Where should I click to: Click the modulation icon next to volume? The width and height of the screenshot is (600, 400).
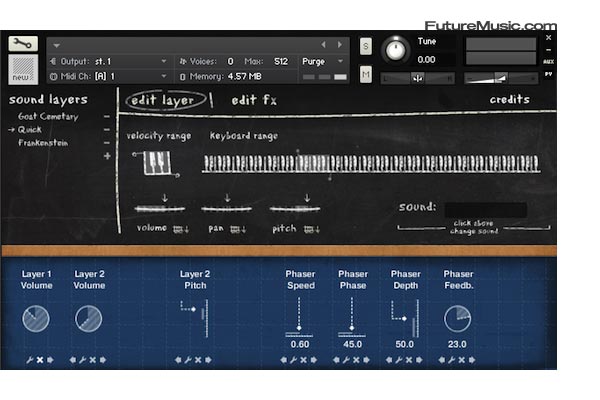click(181, 229)
